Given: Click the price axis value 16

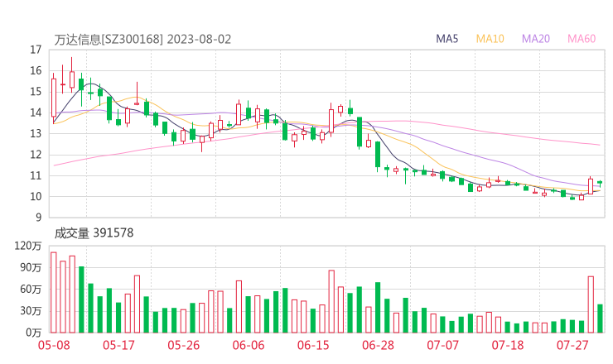Looking at the screenshot, I should point(36,70).
